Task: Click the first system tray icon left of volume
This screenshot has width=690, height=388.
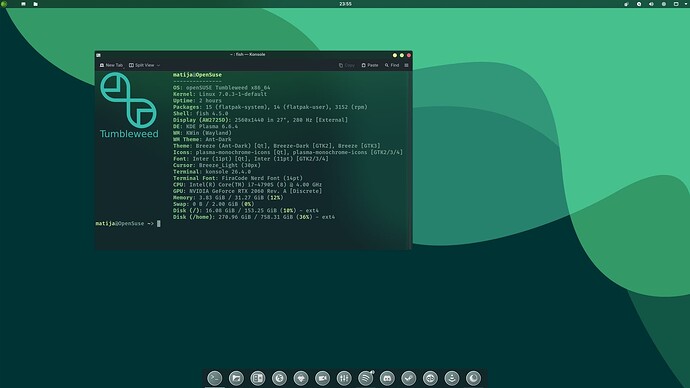Action: click(626, 4)
